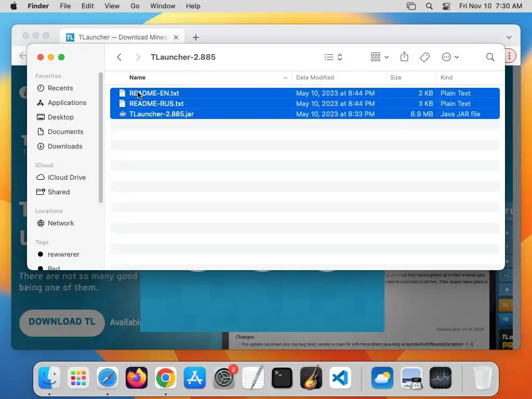
Task: Click the Stage Manager icon in menu bar
Action: (411, 6)
